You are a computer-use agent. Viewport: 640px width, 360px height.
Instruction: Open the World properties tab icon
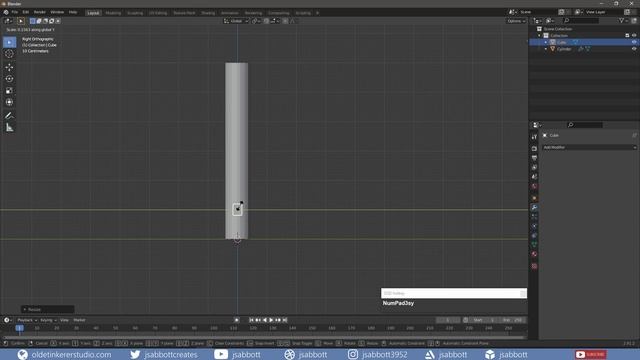(x=534, y=186)
